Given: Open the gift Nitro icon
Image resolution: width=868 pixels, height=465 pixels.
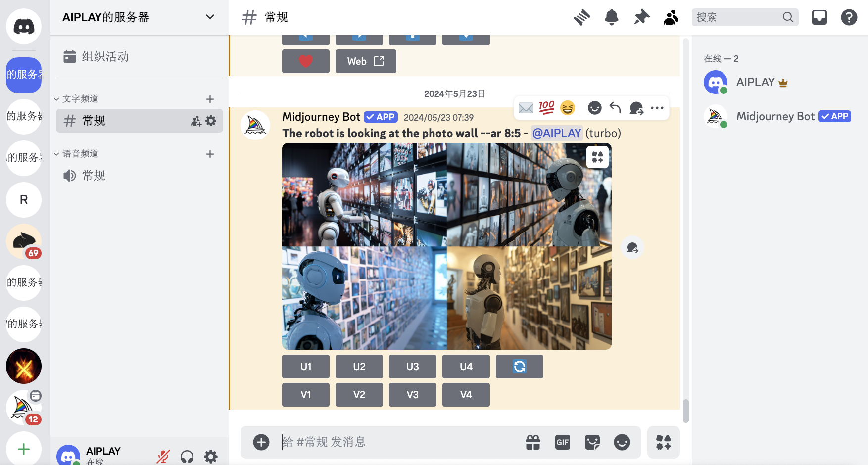Looking at the screenshot, I should click(x=533, y=442).
